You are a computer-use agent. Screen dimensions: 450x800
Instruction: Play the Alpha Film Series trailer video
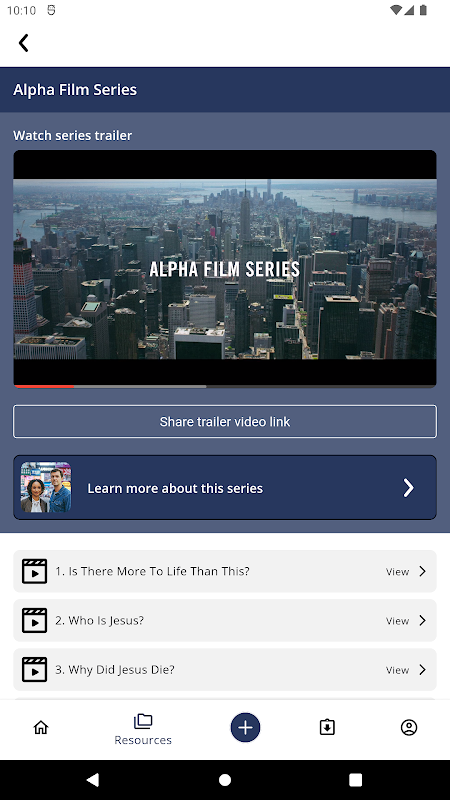[x=225, y=269]
